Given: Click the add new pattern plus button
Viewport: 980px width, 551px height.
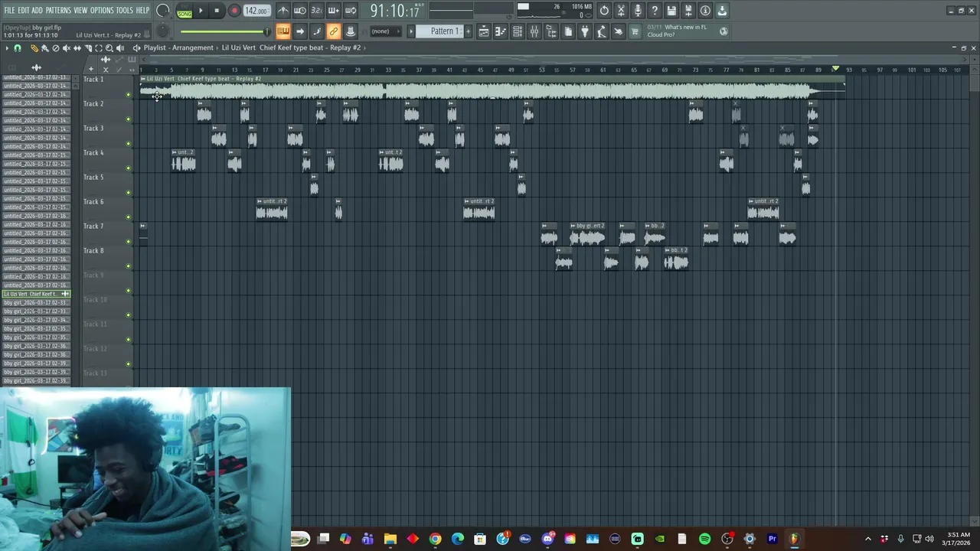Looking at the screenshot, I should 469,31.
